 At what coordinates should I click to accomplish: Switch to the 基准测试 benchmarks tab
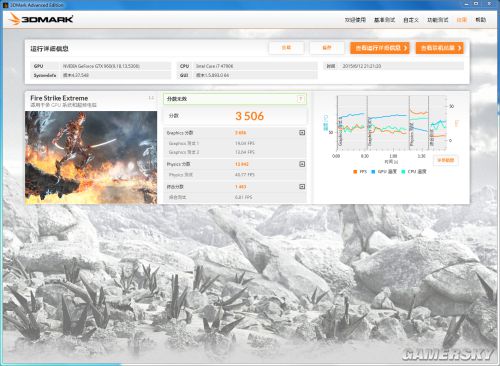pyautogui.click(x=384, y=20)
